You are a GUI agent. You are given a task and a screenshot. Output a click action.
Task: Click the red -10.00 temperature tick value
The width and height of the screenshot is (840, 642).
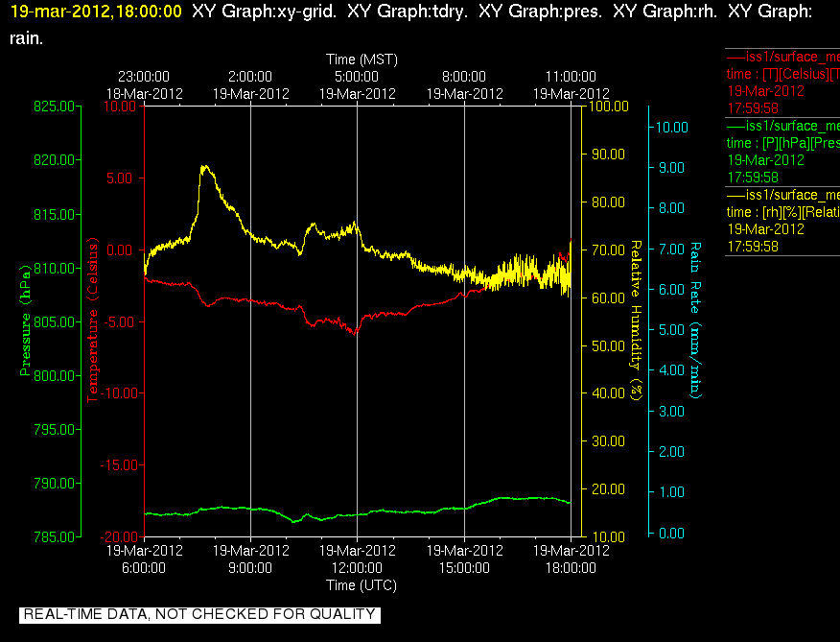click(120, 393)
